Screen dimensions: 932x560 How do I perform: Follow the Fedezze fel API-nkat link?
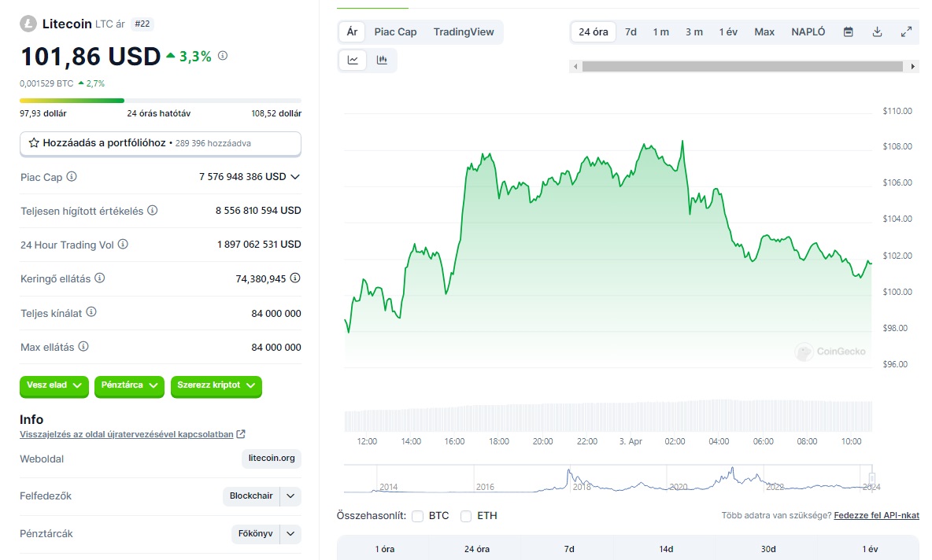(x=877, y=515)
